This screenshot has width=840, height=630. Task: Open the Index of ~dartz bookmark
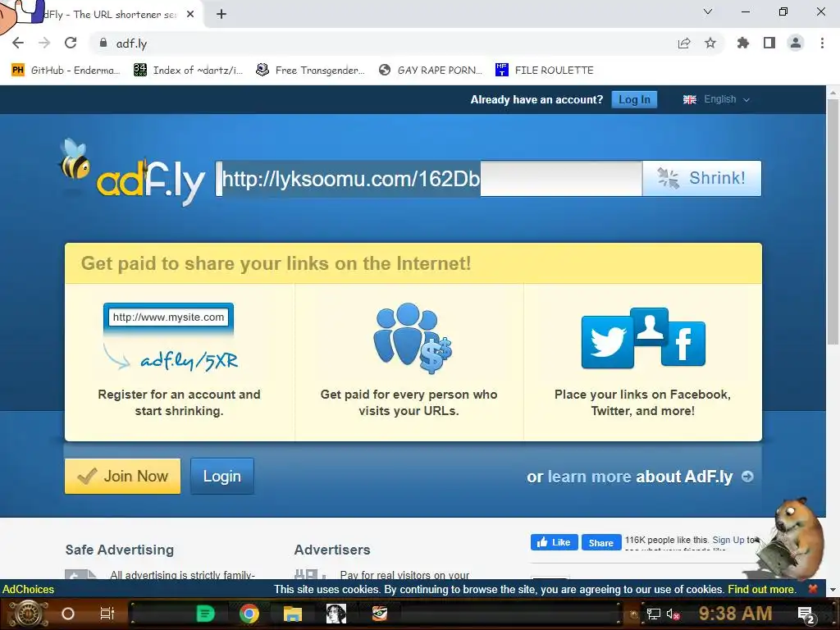pyautogui.click(x=188, y=71)
